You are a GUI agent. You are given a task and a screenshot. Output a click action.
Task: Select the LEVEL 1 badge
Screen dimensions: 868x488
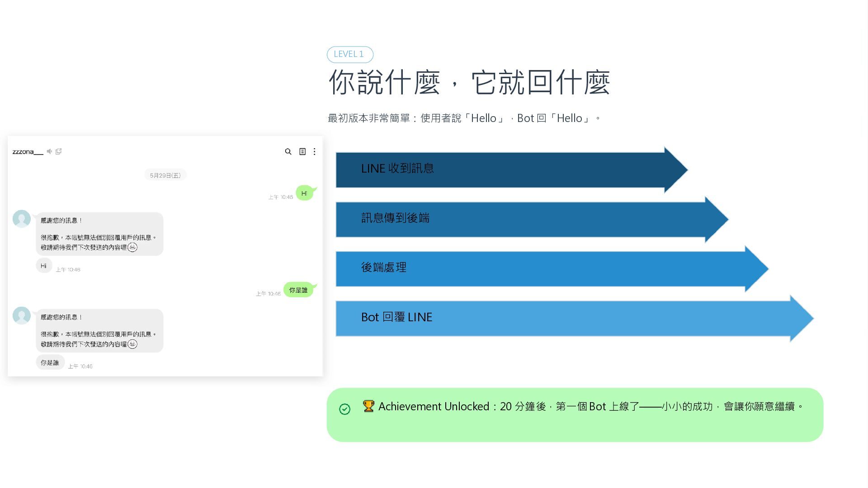point(350,54)
